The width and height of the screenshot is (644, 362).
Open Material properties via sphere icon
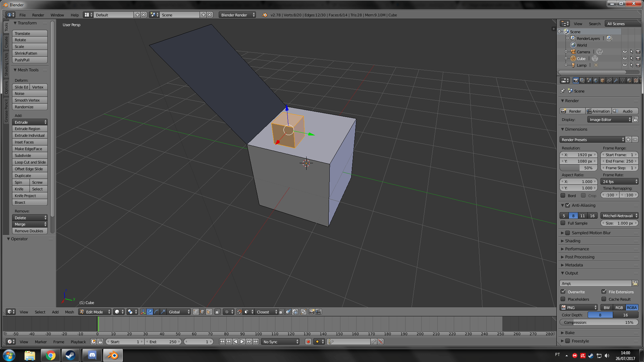pyautogui.click(x=630, y=80)
